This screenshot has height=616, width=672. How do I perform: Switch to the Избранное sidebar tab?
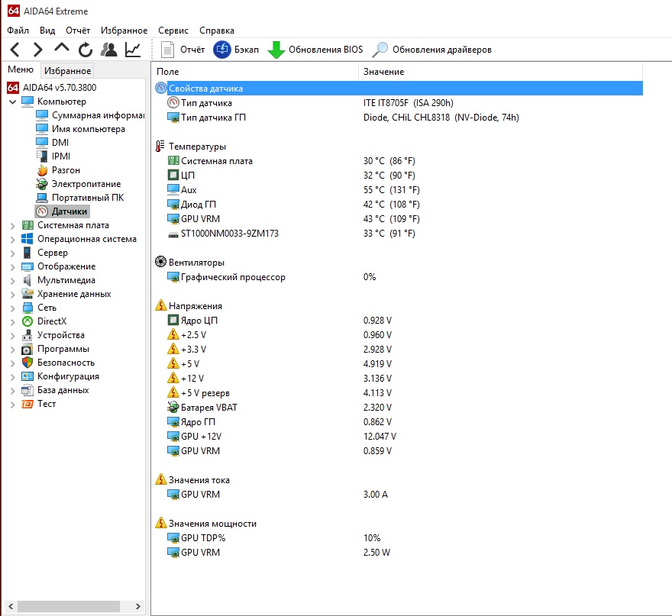click(x=67, y=71)
